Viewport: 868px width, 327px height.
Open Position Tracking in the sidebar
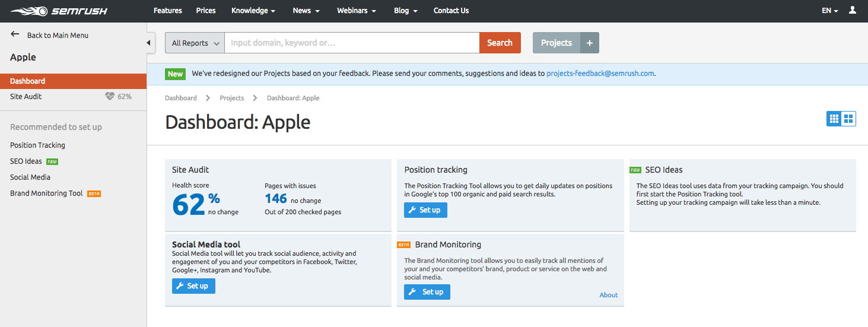[37, 145]
